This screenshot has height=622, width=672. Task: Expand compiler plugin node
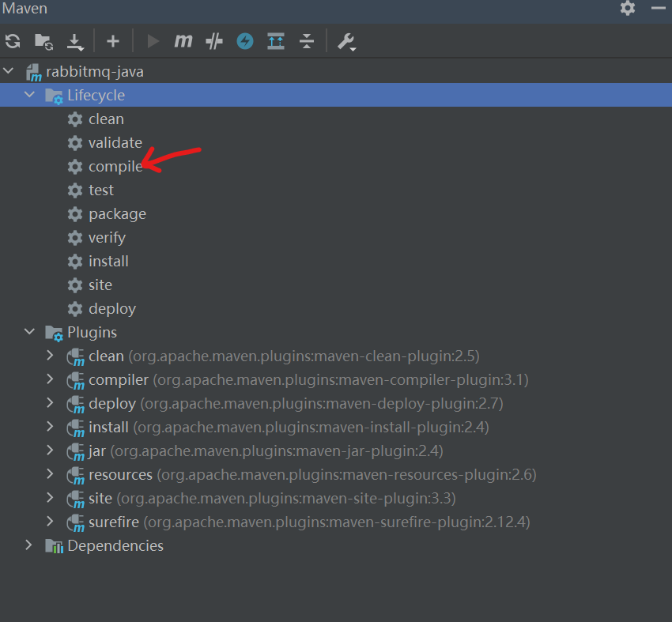(x=50, y=379)
